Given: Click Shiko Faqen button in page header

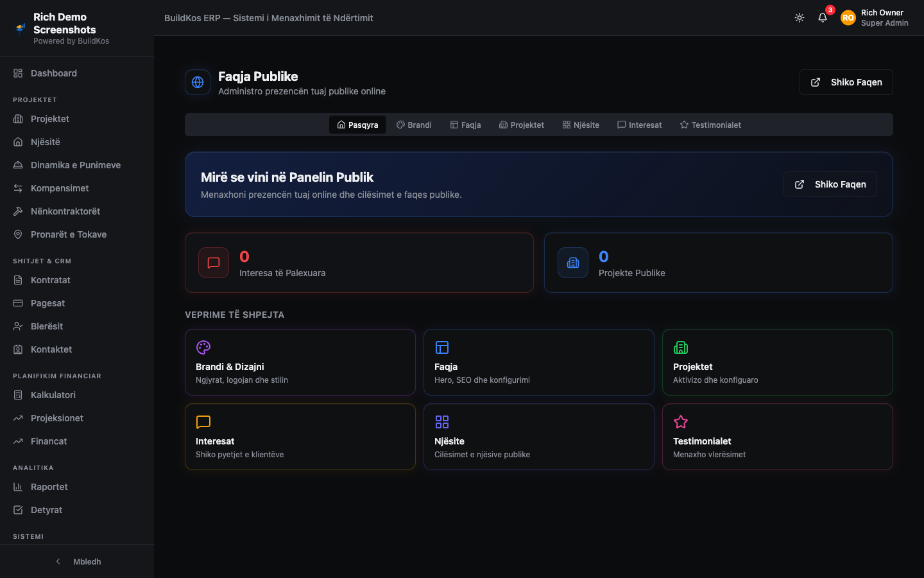Looking at the screenshot, I should pos(846,82).
